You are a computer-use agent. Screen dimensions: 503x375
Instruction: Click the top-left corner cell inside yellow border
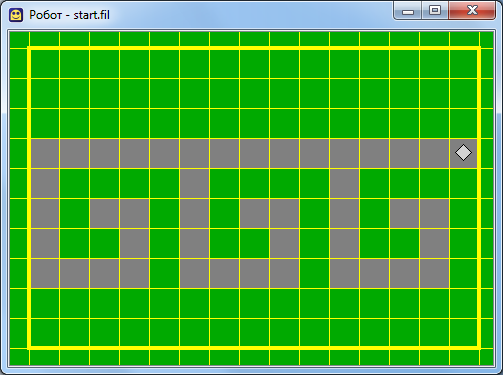click(x=45, y=64)
